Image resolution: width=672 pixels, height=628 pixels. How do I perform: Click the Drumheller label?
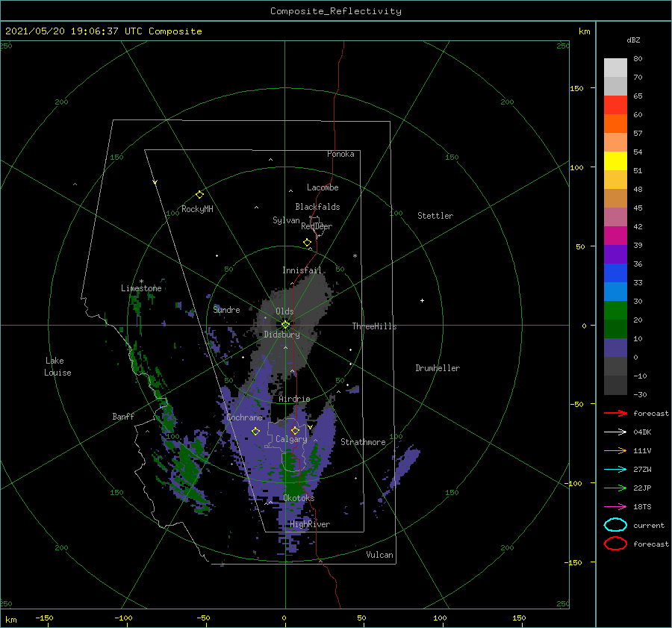click(x=438, y=368)
